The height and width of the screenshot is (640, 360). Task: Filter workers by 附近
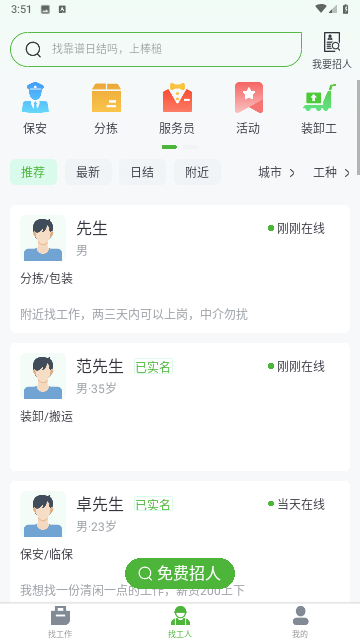(197, 172)
